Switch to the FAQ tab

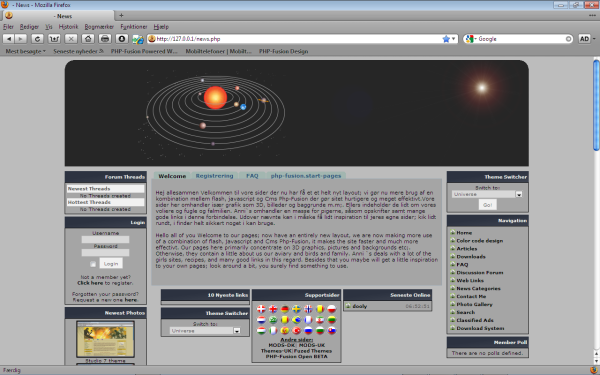(252, 176)
